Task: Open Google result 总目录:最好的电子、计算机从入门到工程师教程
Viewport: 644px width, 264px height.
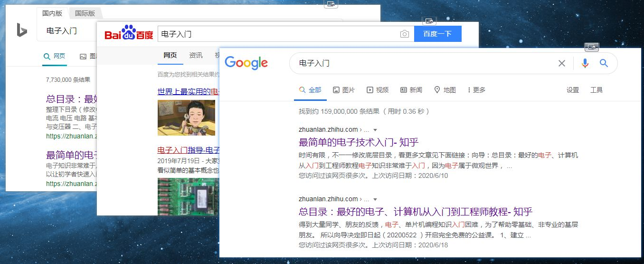Action: pos(416,212)
